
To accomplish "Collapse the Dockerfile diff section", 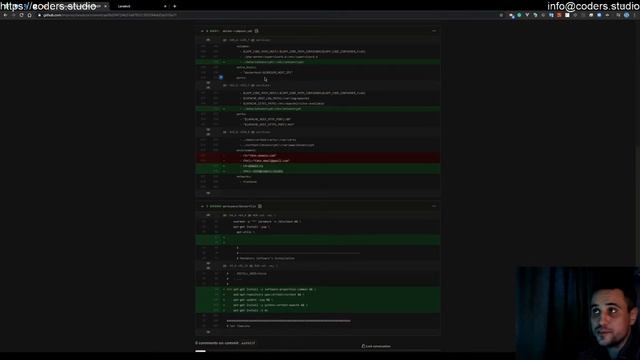I will coord(202,206).
